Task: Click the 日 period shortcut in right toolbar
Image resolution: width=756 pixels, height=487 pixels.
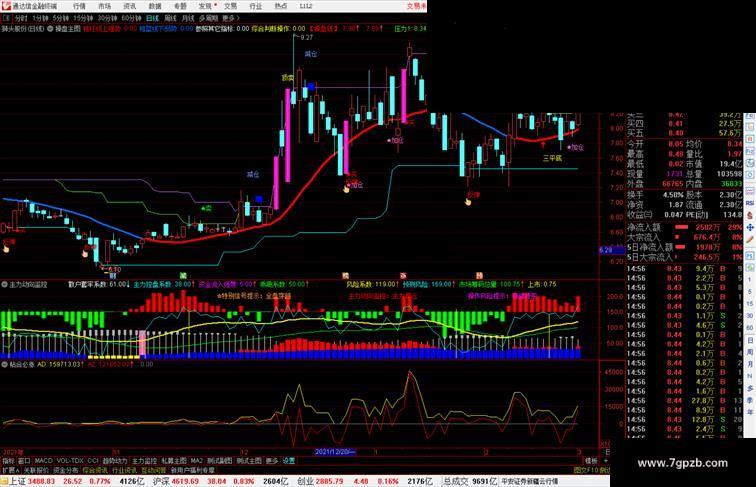Action: pos(750,340)
